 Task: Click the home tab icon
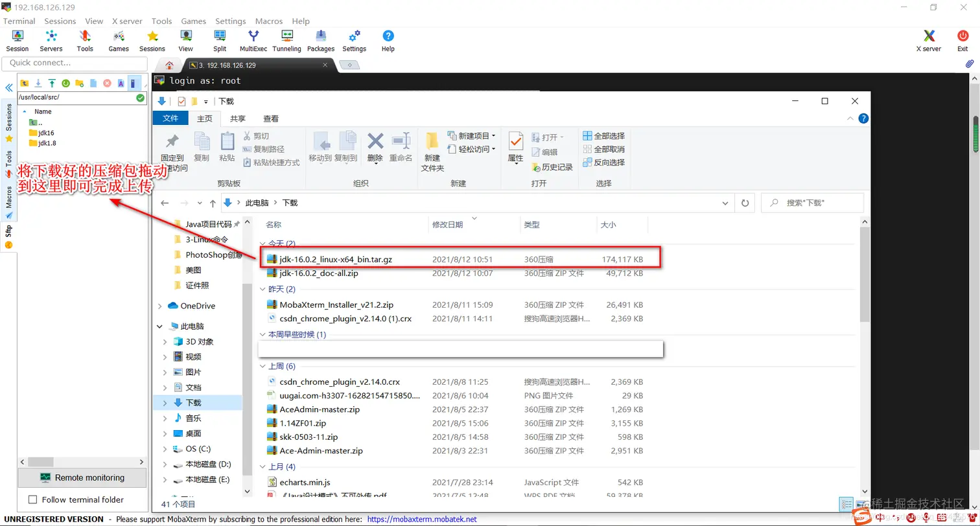pyautogui.click(x=170, y=65)
